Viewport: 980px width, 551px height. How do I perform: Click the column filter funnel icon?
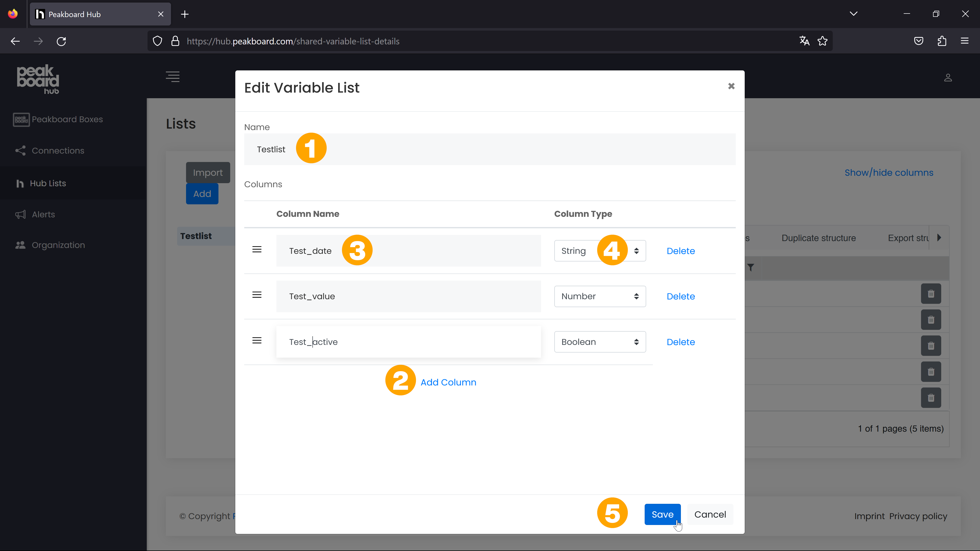750,268
